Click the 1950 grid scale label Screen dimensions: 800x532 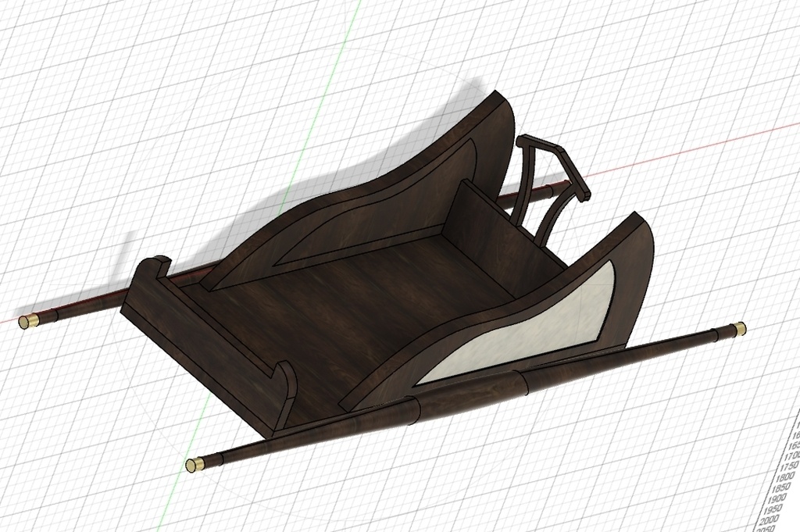pyautogui.click(x=773, y=509)
